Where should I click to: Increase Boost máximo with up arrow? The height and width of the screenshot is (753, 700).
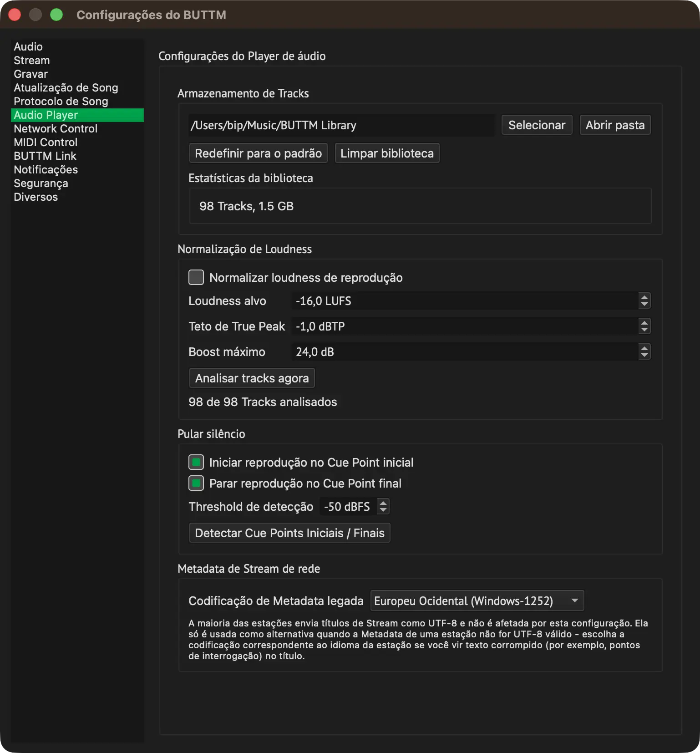coord(644,348)
